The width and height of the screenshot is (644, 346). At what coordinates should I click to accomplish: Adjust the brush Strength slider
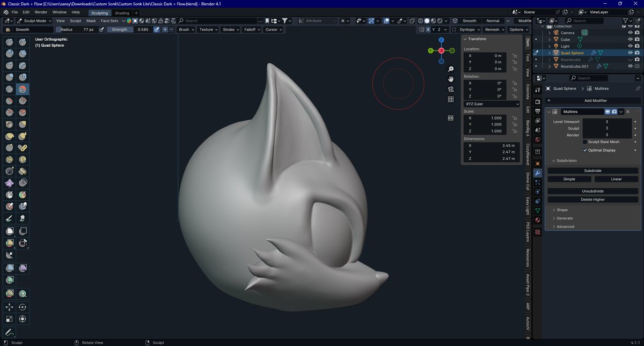[129, 30]
